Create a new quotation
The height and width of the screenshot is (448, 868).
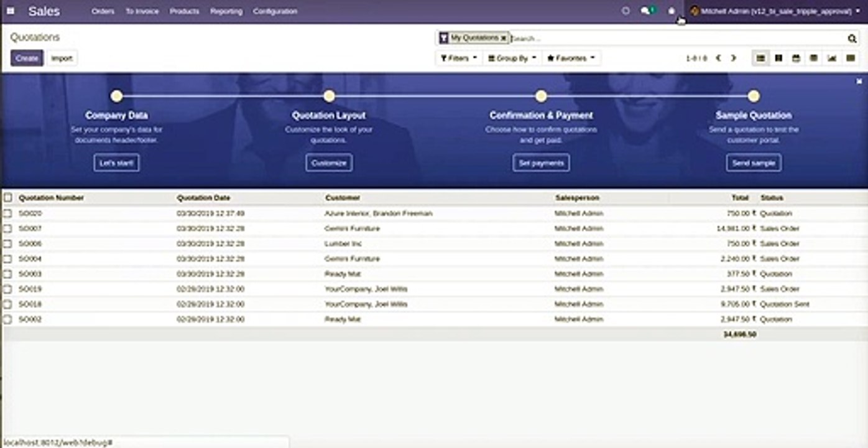point(27,58)
